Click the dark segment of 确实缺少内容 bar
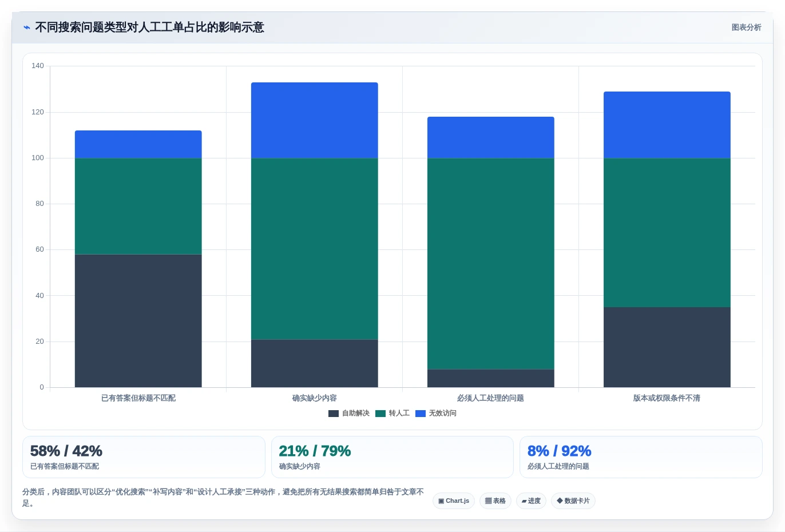 315,363
